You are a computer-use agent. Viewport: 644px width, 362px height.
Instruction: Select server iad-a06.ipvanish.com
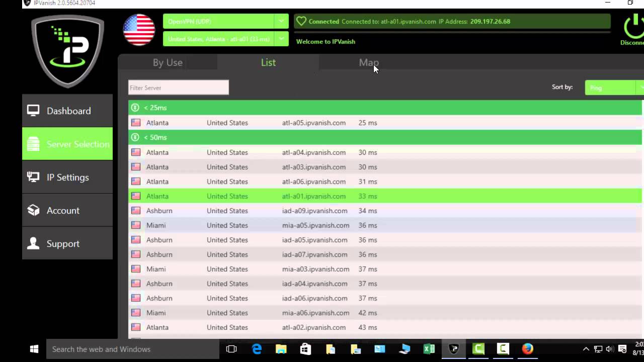coord(385,298)
